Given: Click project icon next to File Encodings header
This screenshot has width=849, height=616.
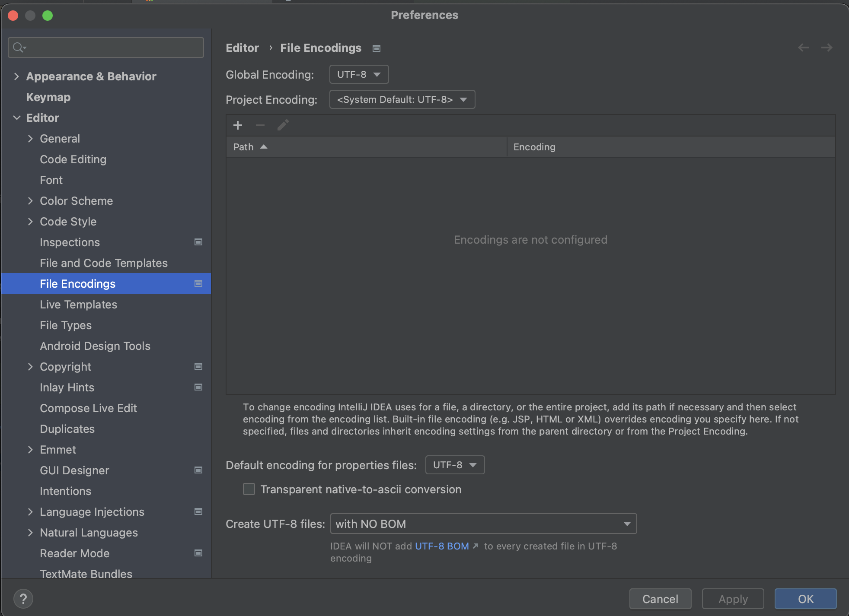Looking at the screenshot, I should pos(377,48).
